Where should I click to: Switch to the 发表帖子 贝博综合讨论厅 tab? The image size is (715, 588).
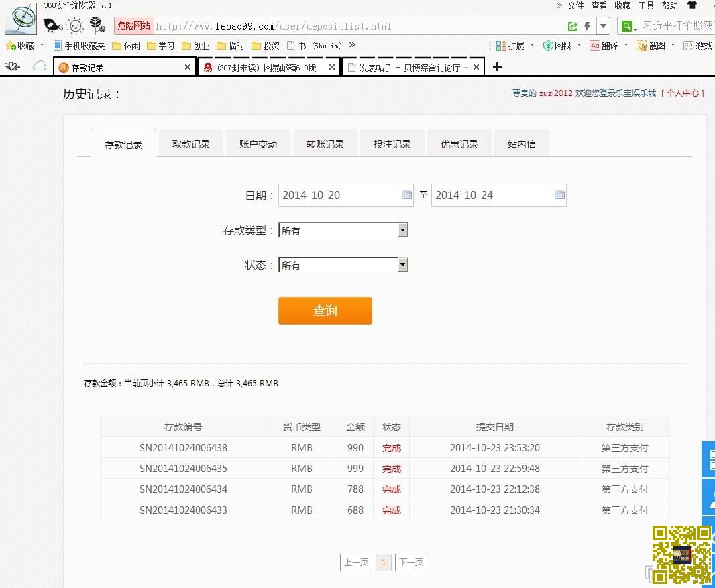click(x=413, y=68)
